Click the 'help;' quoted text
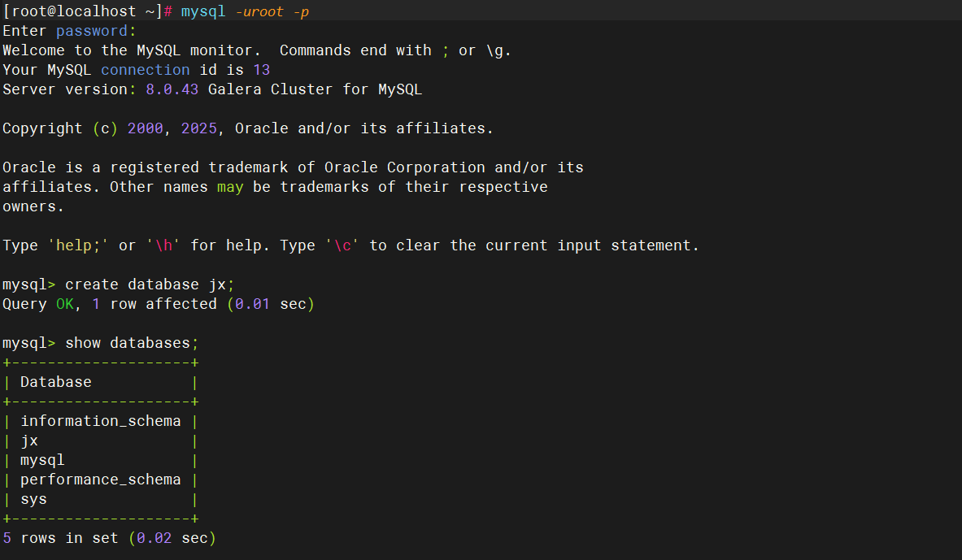962x560 pixels. [78, 245]
